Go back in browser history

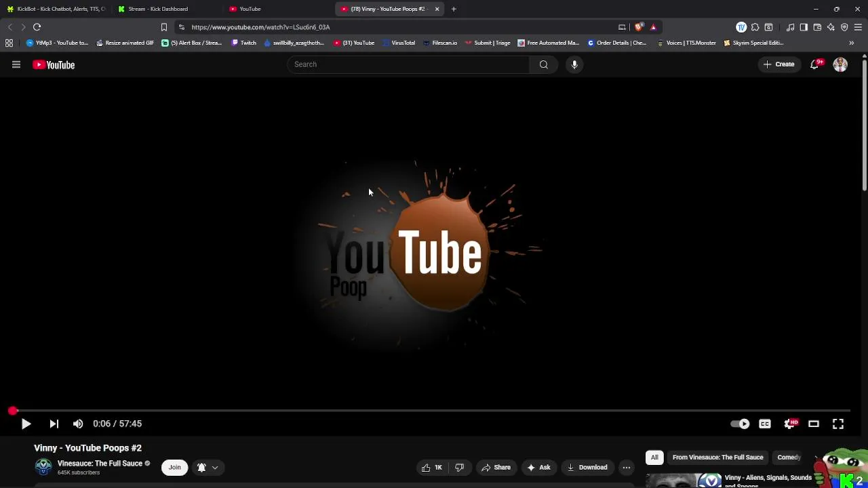[x=9, y=27]
